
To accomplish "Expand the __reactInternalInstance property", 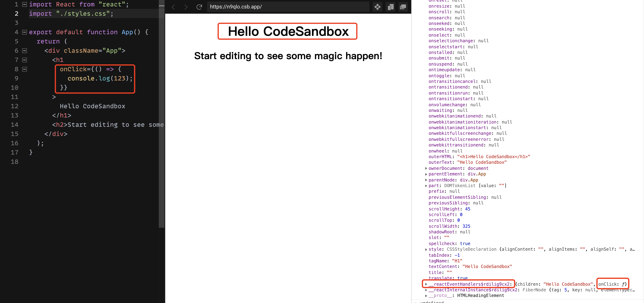I will pyautogui.click(x=426, y=290).
